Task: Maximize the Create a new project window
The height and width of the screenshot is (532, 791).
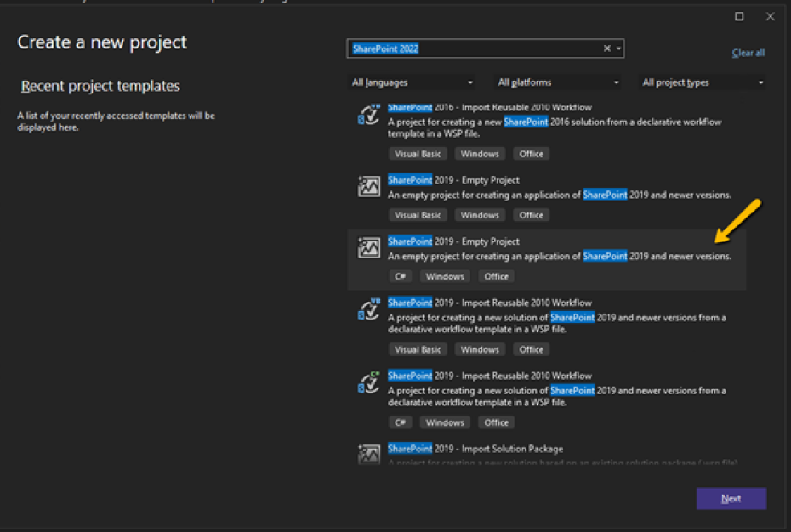Action: pyautogui.click(x=739, y=16)
